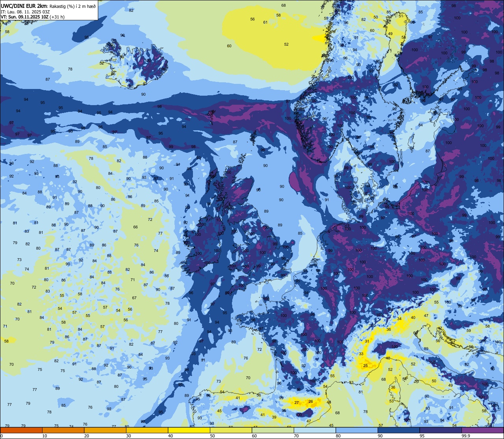
Task: Click the '99.9' legend scale label
Action: [x=466, y=436]
